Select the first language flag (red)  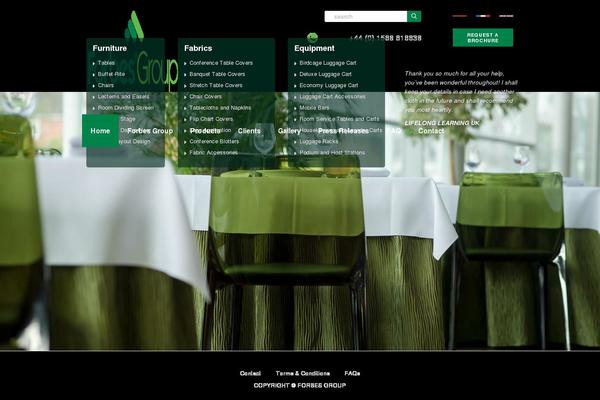click(460, 16)
